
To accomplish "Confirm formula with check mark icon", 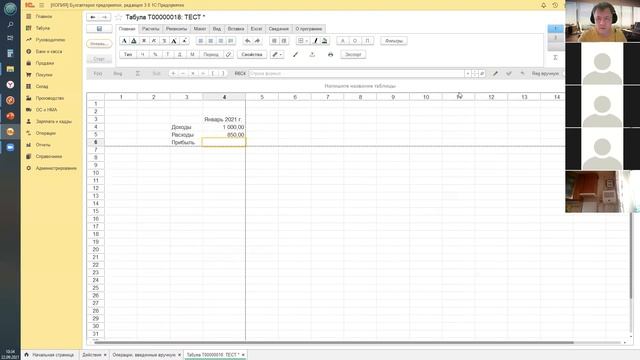I will click(509, 73).
